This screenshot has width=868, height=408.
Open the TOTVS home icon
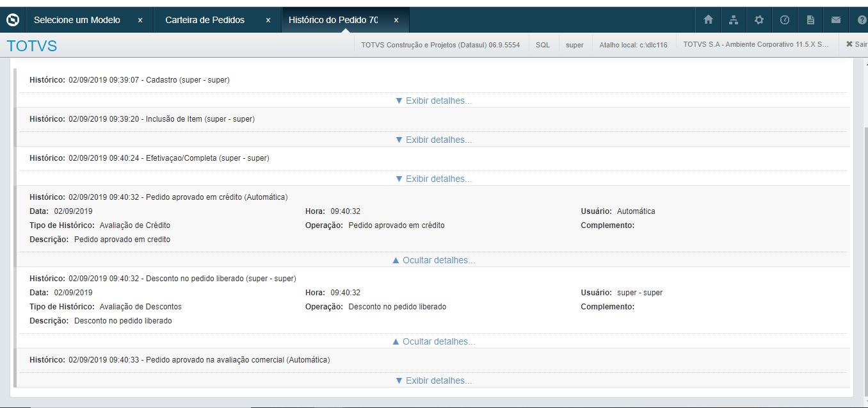[x=708, y=20]
